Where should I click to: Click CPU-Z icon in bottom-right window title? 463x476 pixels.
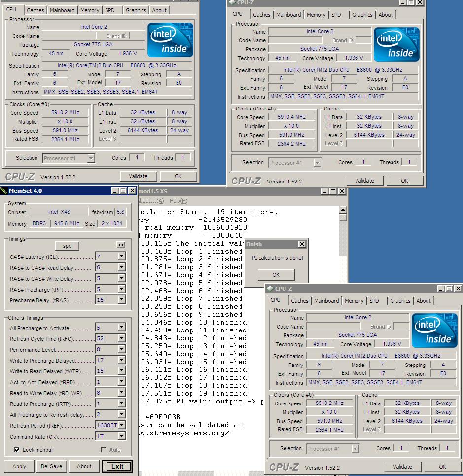270,289
